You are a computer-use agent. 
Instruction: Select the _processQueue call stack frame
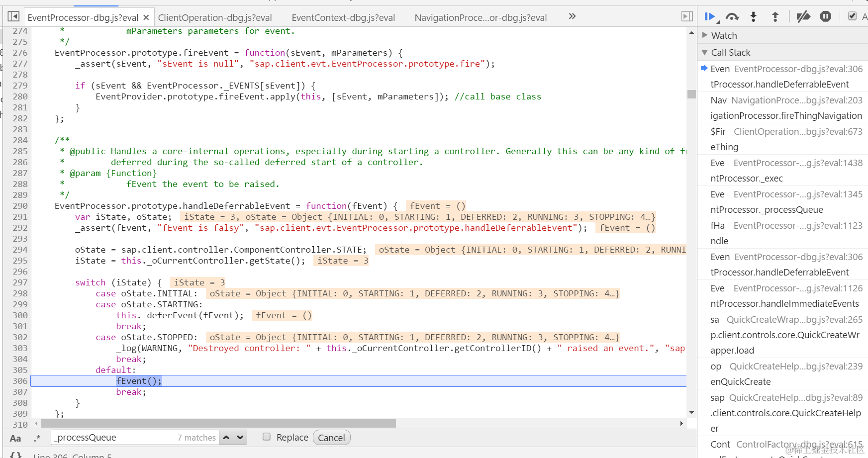pos(783,202)
